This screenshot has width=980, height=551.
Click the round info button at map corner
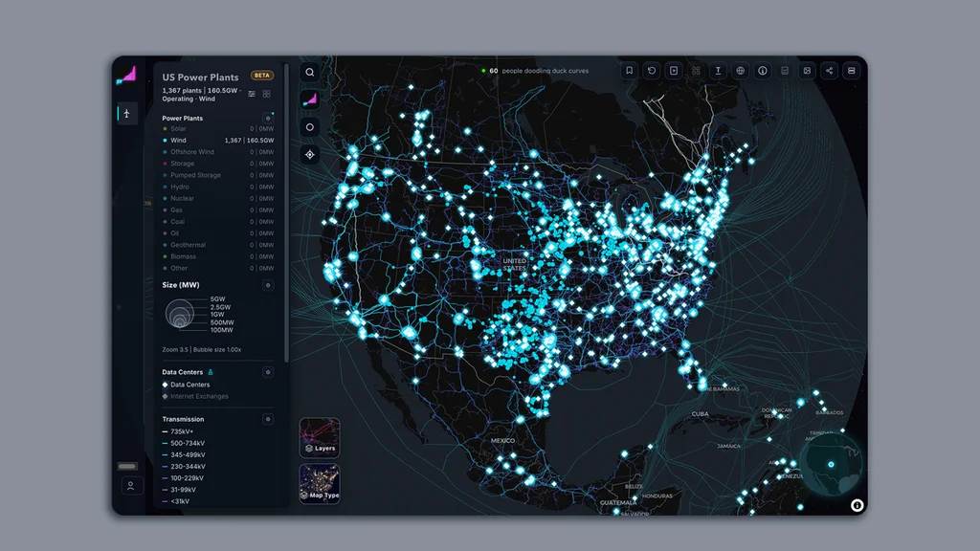coord(857,505)
